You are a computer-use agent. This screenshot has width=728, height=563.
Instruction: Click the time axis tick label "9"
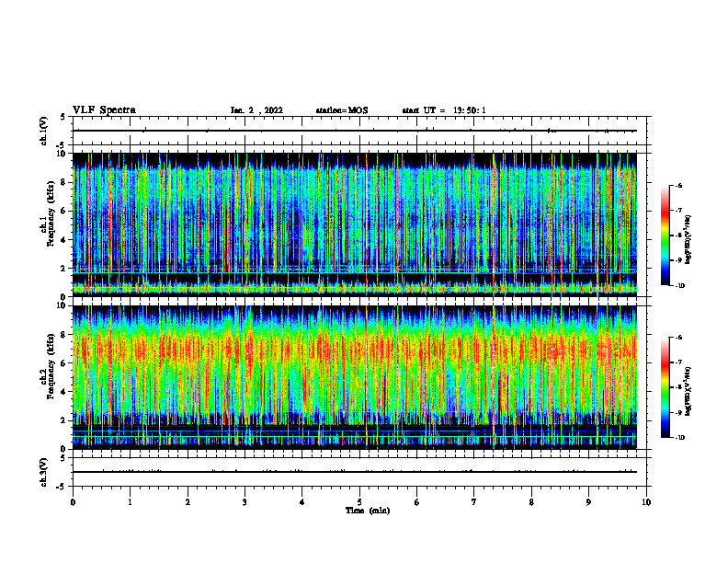588,502
